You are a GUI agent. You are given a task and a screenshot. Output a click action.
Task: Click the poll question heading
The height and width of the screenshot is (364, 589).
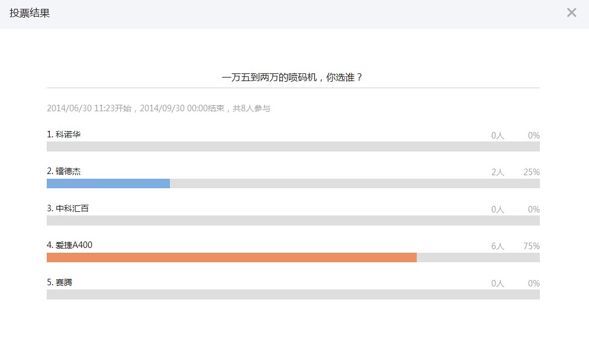click(292, 77)
